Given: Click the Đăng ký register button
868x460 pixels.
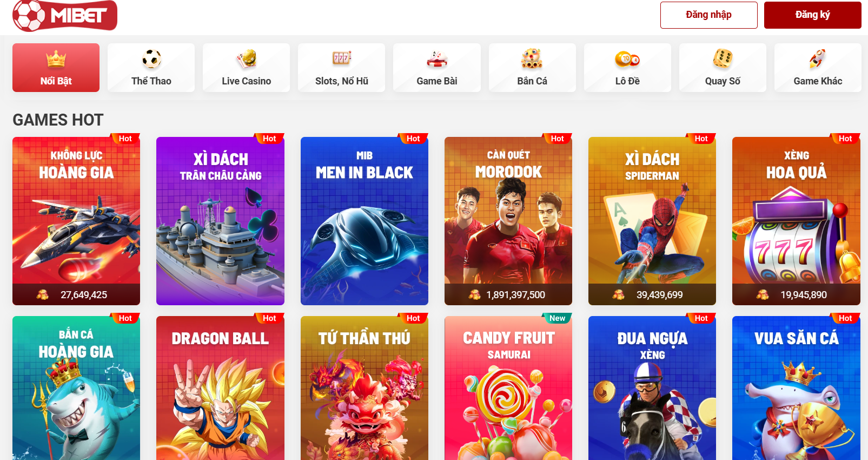Looking at the screenshot, I should click(x=812, y=15).
